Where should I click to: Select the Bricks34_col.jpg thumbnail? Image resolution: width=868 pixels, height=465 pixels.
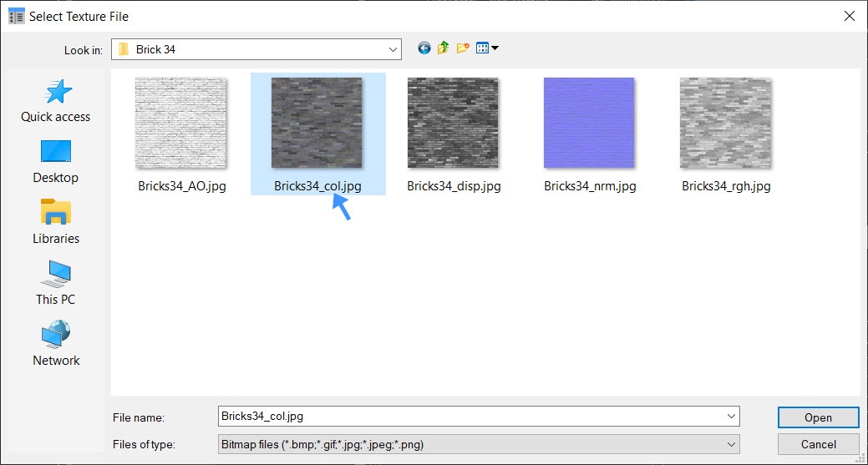317,123
